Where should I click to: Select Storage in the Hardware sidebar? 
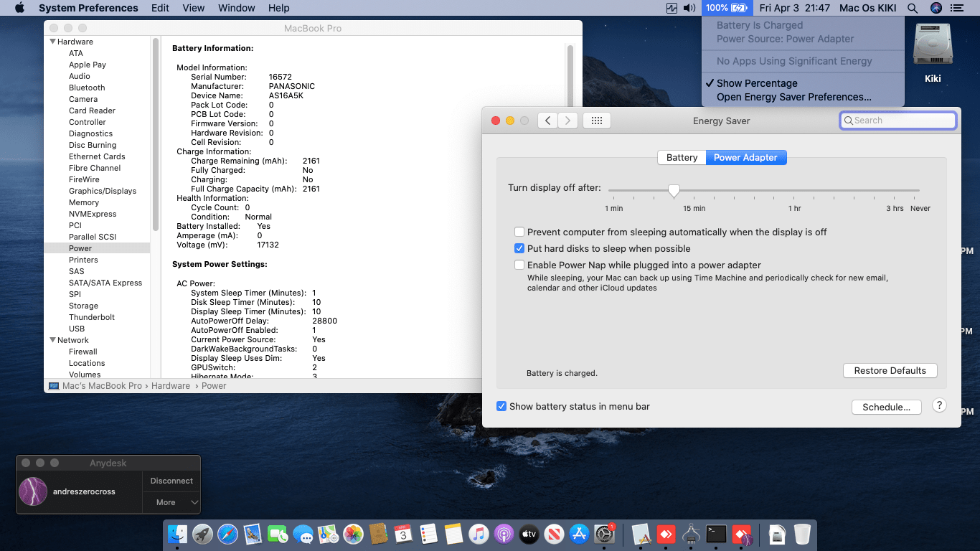point(83,306)
